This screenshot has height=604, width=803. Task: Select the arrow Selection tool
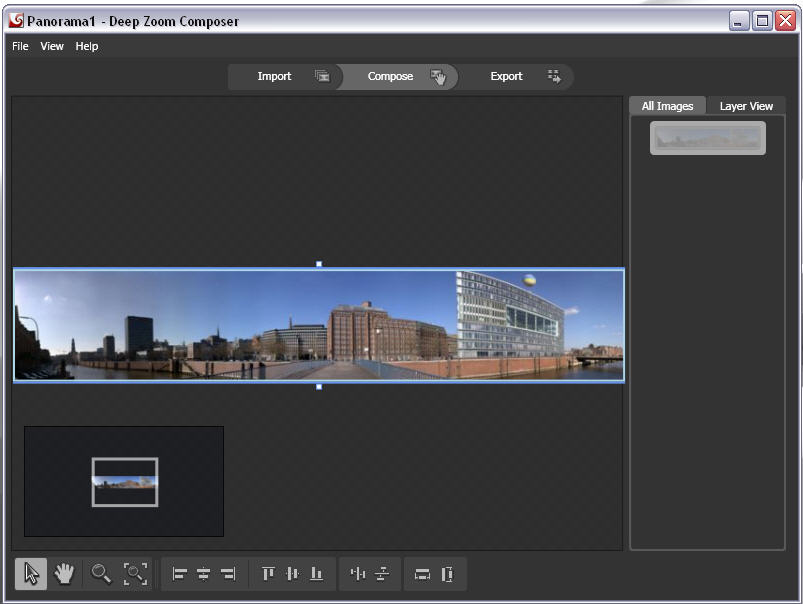coord(31,574)
